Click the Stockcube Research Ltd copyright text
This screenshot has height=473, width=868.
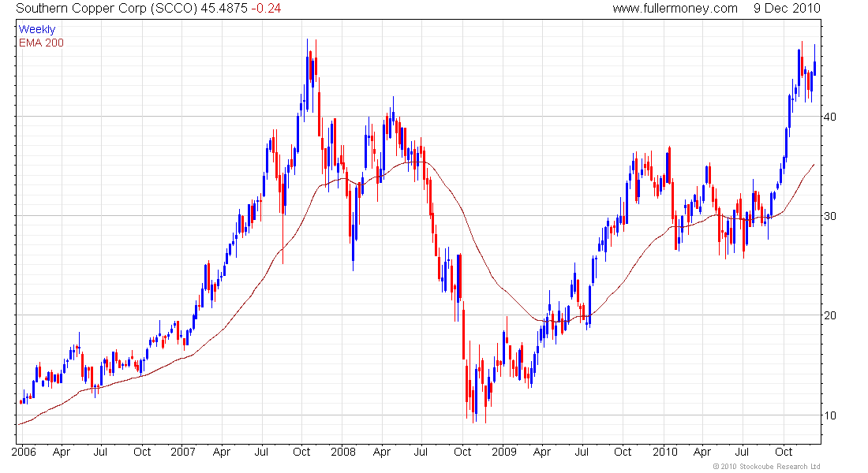tap(766, 467)
